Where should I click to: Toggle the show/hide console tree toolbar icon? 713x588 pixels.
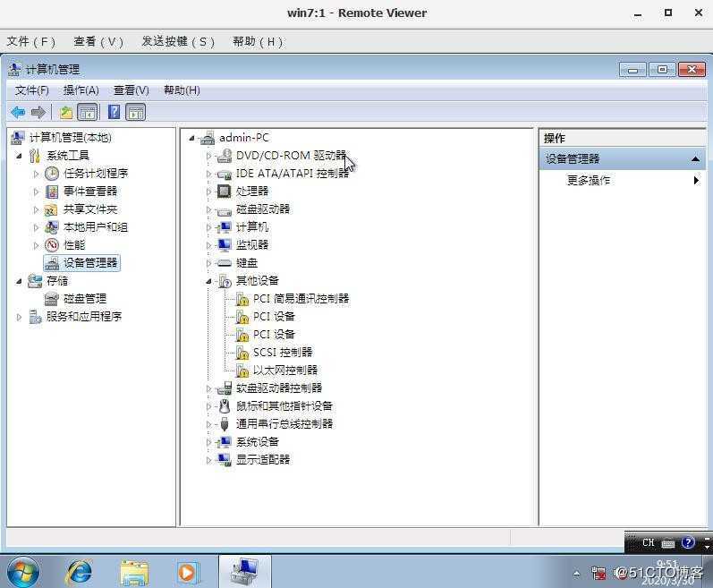[88, 113]
